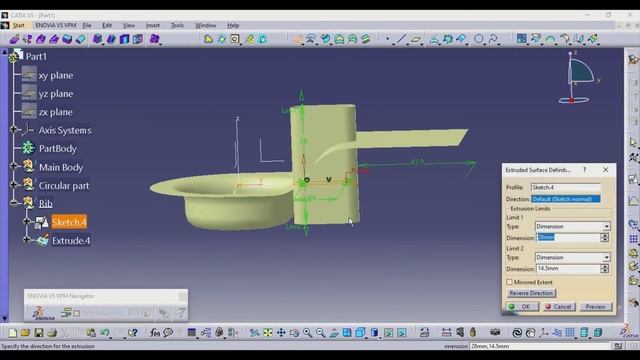Open the Edit menu
The width and height of the screenshot is (640, 360).
pos(107,25)
